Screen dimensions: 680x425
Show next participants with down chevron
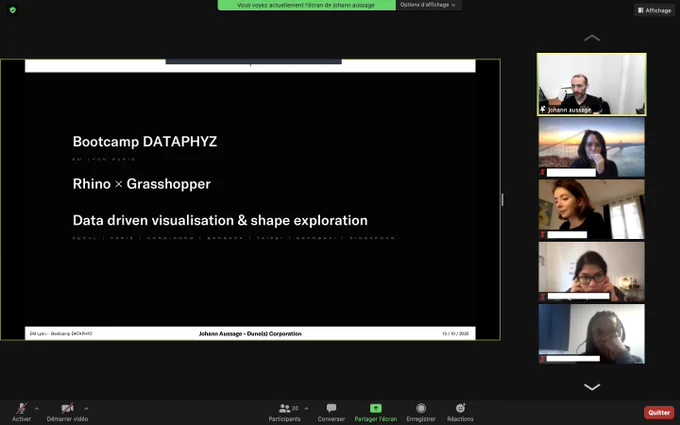click(592, 387)
